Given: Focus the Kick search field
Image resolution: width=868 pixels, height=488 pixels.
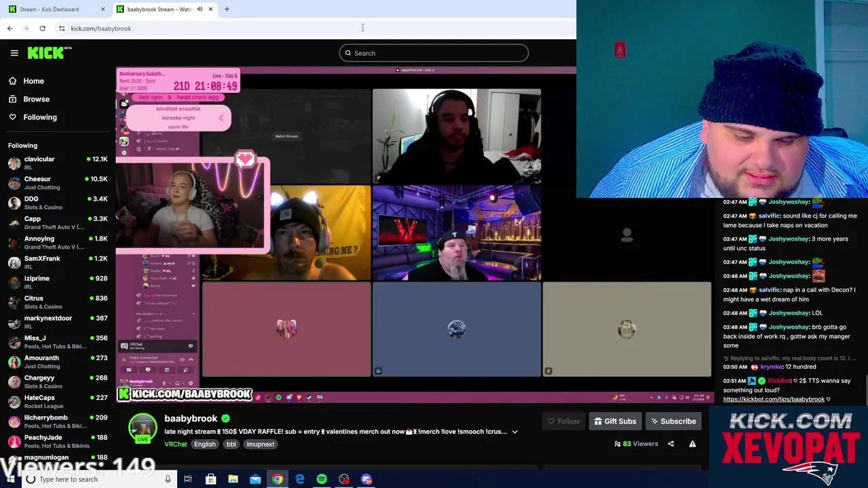Looking at the screenshot, I should [434, 53].
